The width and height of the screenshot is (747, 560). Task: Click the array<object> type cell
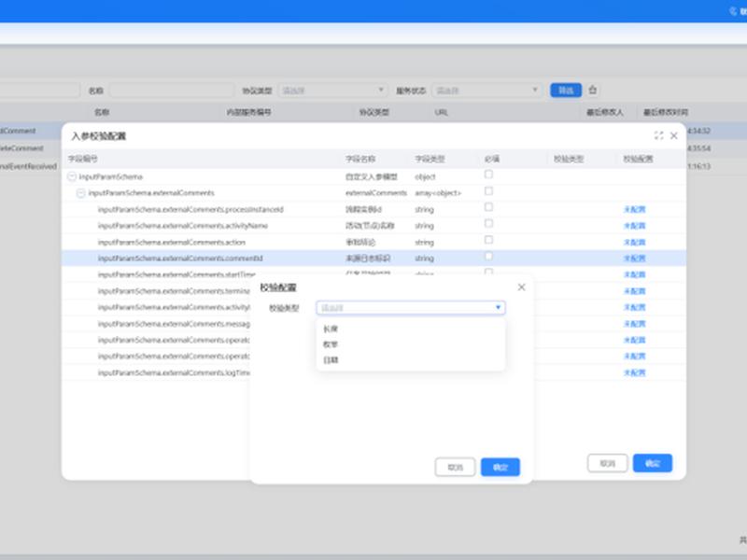[x=438, y=193]
